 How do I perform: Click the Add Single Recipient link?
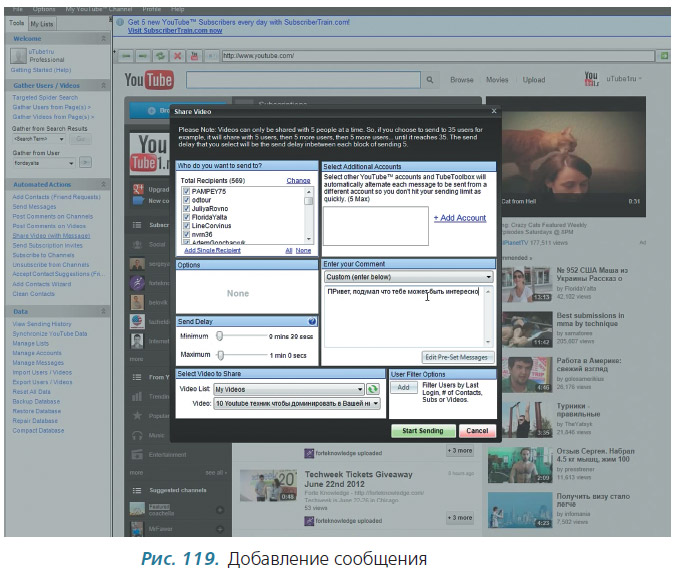coord(213,250)
